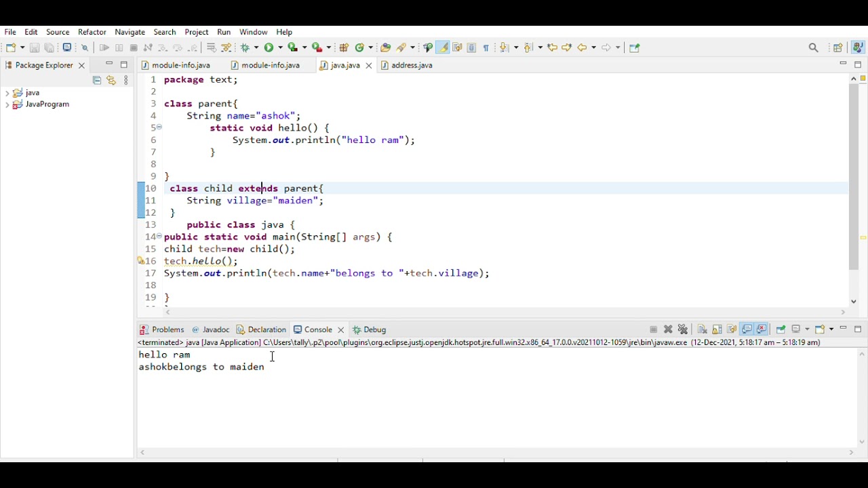Open the Back history dropdown arrow
Screen dimensions: 868x488
pos(593,47)
